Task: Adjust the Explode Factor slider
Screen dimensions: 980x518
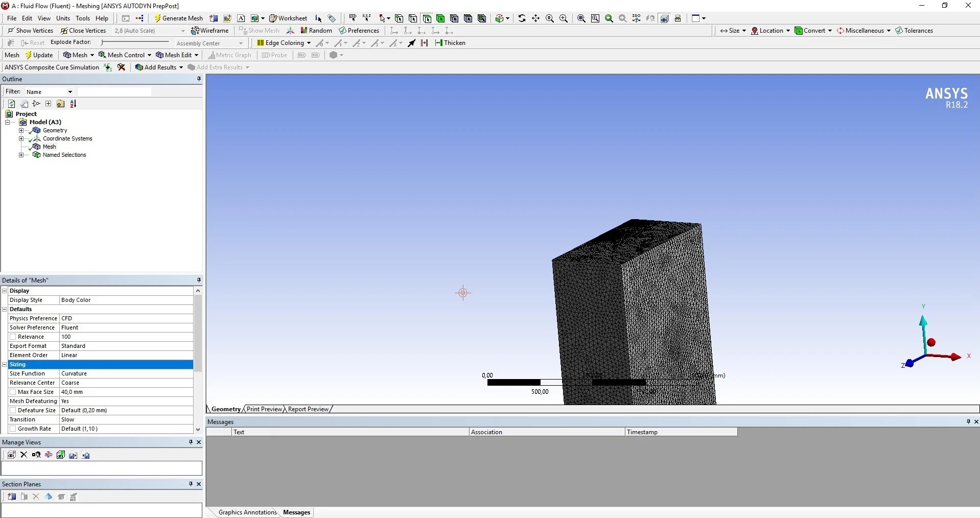Action: [x=135, y=42]
